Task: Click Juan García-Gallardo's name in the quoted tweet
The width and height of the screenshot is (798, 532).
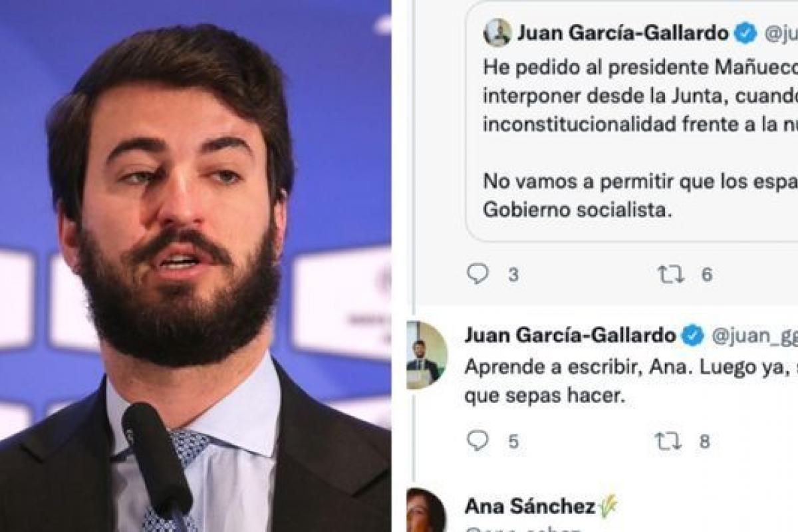Action: pos(623,33)
